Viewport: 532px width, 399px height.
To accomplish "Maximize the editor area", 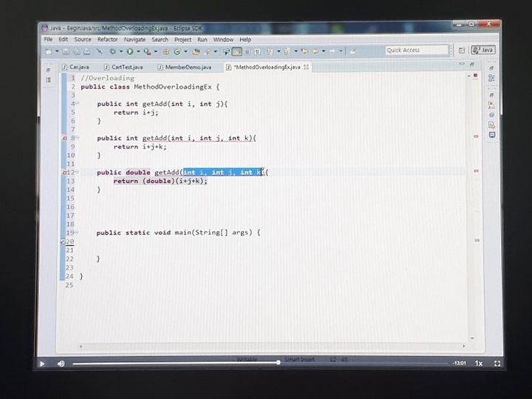I will [x=472, y=64].
